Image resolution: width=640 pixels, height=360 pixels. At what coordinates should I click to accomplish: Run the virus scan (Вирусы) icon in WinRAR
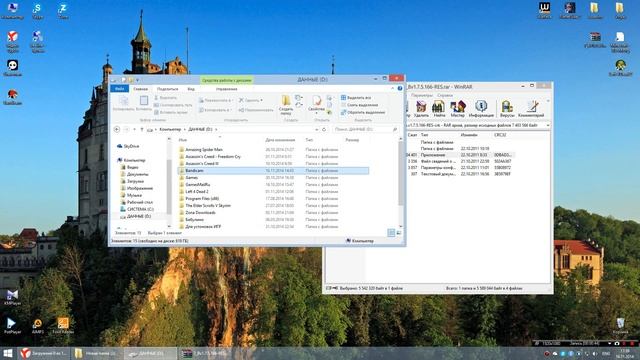pyautogui.click(x=507, y=109)
